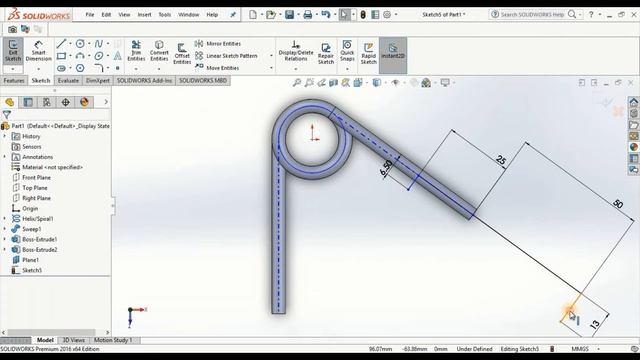Click Mirror Entities
The width and height of the screenshot is (640, 360).
pos(218,43)
